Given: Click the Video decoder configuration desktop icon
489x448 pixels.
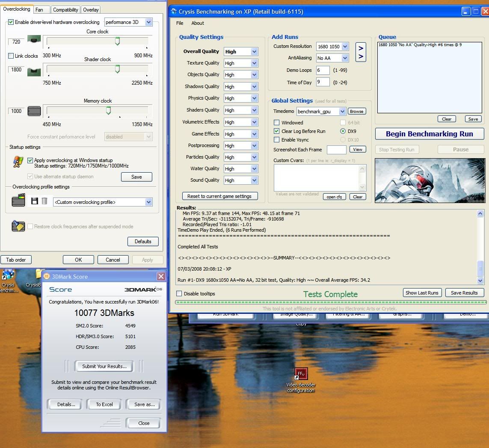Looking at the screenshot, I should (x=301, y=373).
